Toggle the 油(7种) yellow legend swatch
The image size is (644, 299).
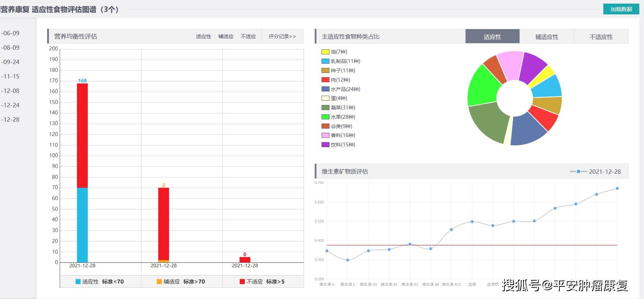[x=325, y=52]
